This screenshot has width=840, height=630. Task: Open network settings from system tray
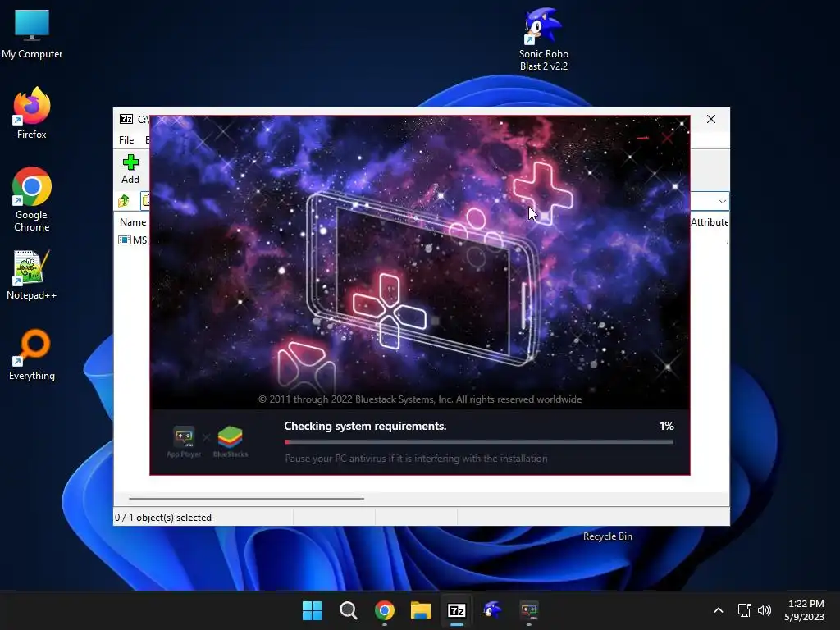[744, 610]
